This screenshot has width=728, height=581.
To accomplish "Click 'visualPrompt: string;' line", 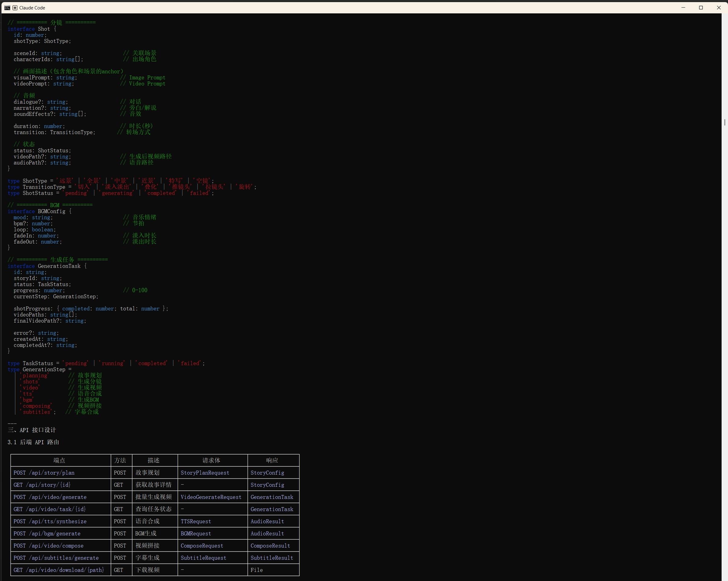I will (x=45, y=78).
